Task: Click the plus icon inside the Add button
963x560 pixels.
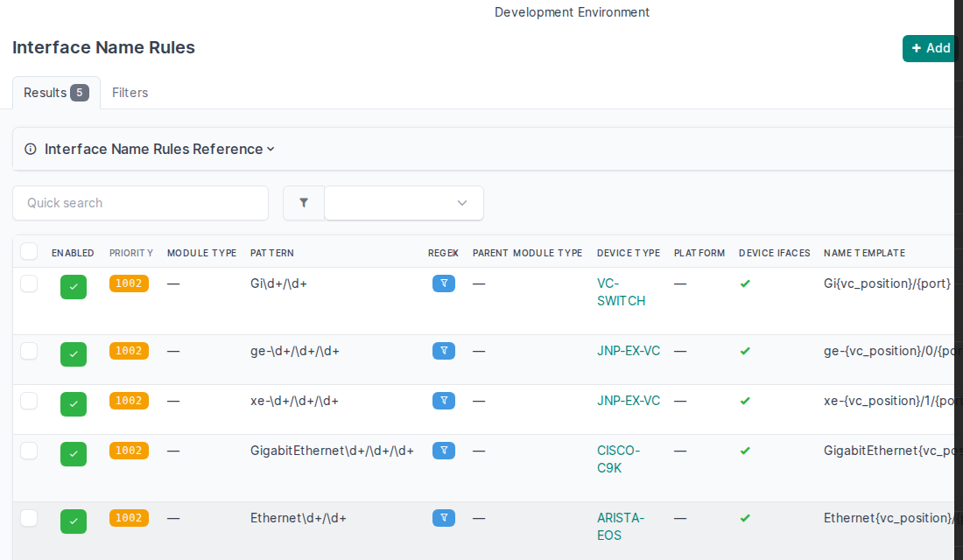Action: click(917, 48)
